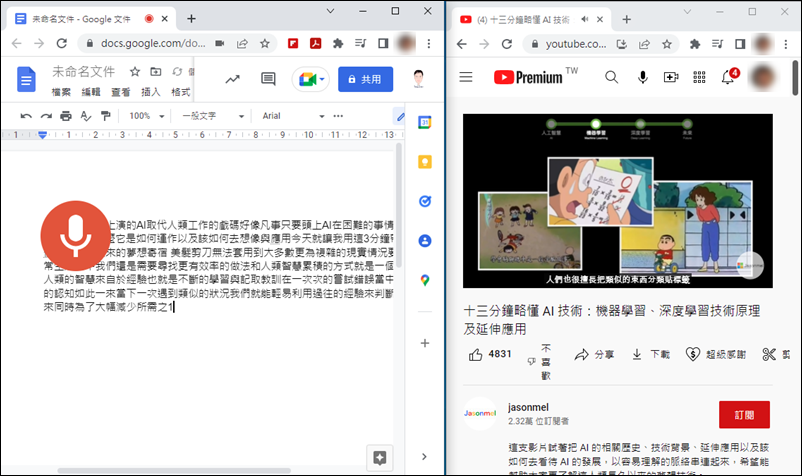
Task: Open the YouTube hamburger guide menu
Action: [x=466, y=77]
